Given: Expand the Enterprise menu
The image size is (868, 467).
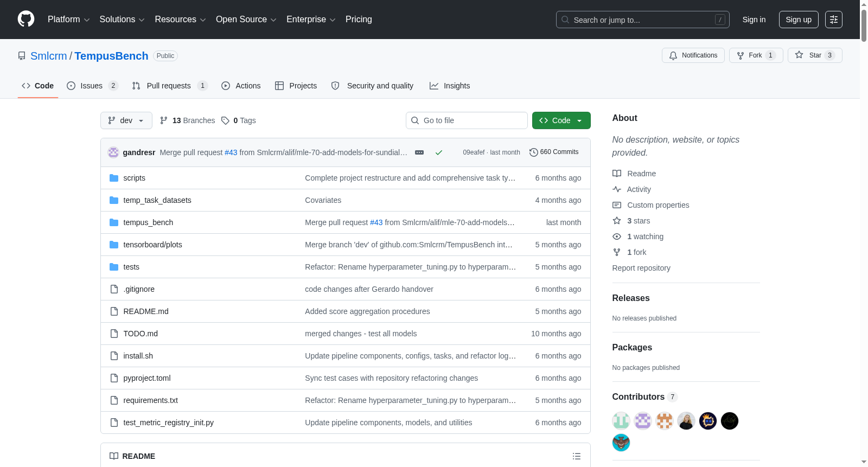Looking at the screenshot, I should tap(311, 20).
